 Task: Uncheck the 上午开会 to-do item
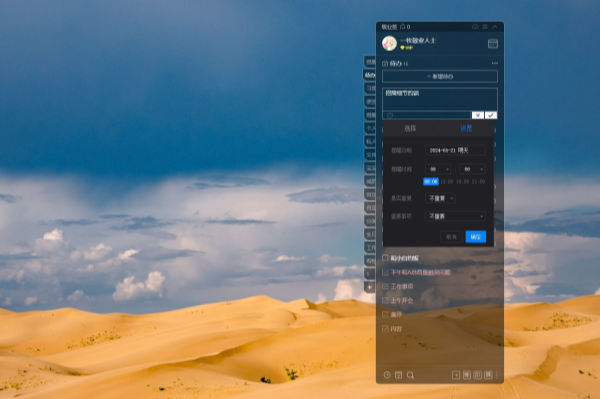[385, 300]
